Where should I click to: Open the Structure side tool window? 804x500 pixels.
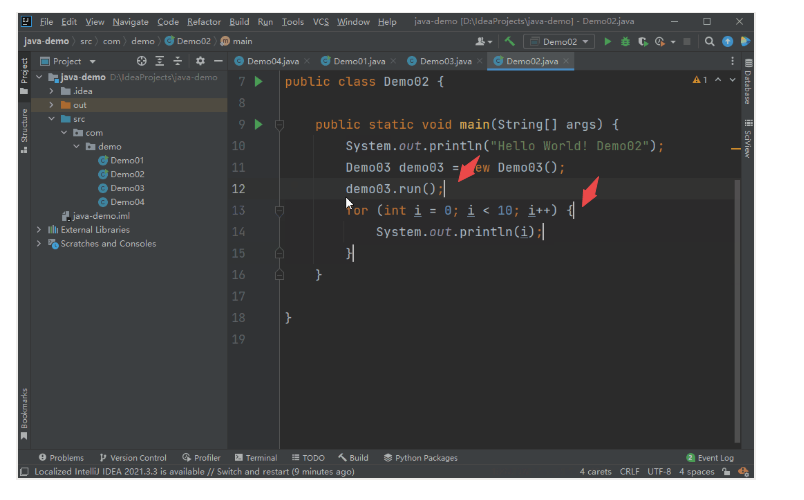click(x=24, y=131)
